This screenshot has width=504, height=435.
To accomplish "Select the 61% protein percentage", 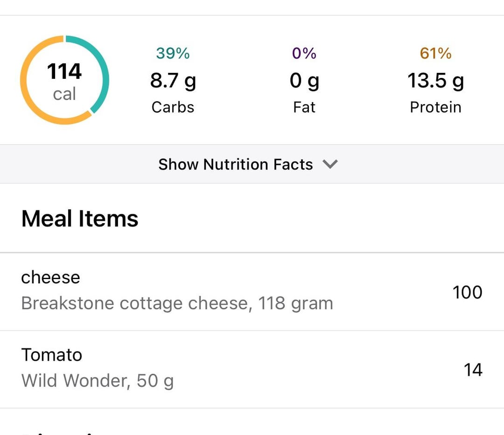I will coord(435,54).
